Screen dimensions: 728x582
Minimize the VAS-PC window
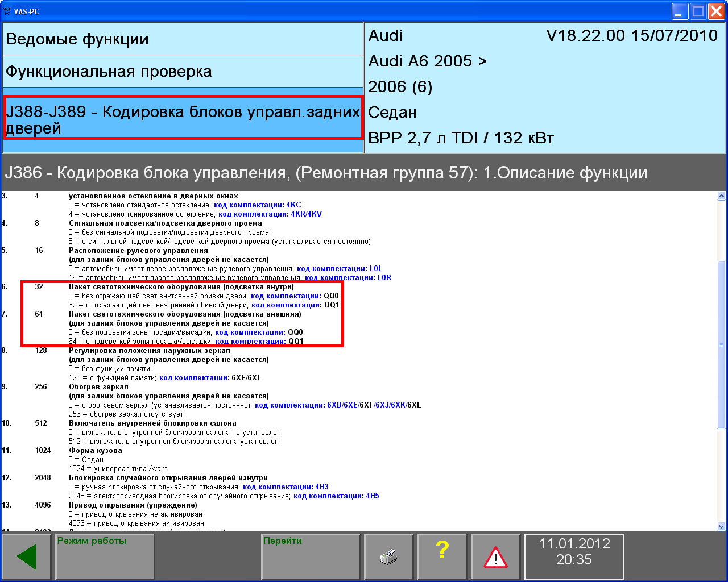tap(680, 11)
